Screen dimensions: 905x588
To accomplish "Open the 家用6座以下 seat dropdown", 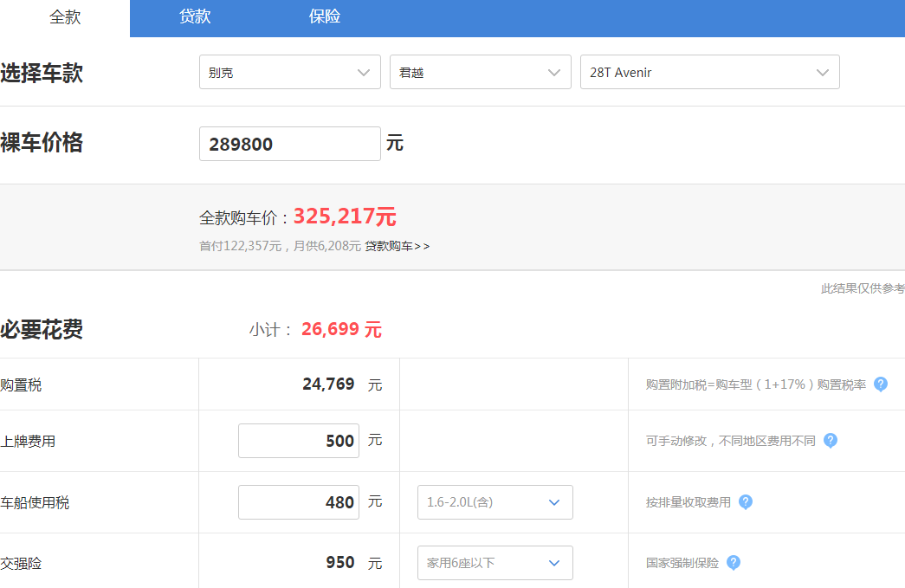I will [x=495, y=563].
